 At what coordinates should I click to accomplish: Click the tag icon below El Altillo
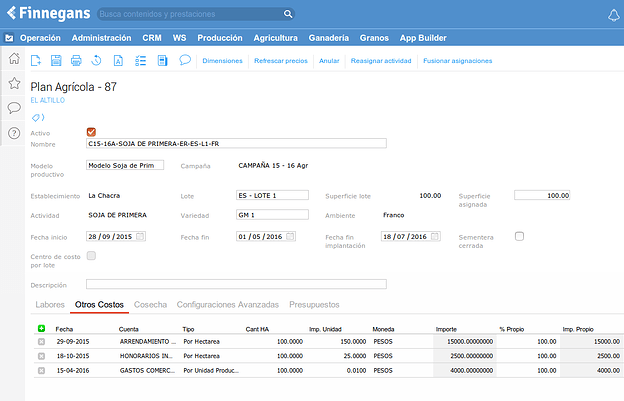pos(37,116)
